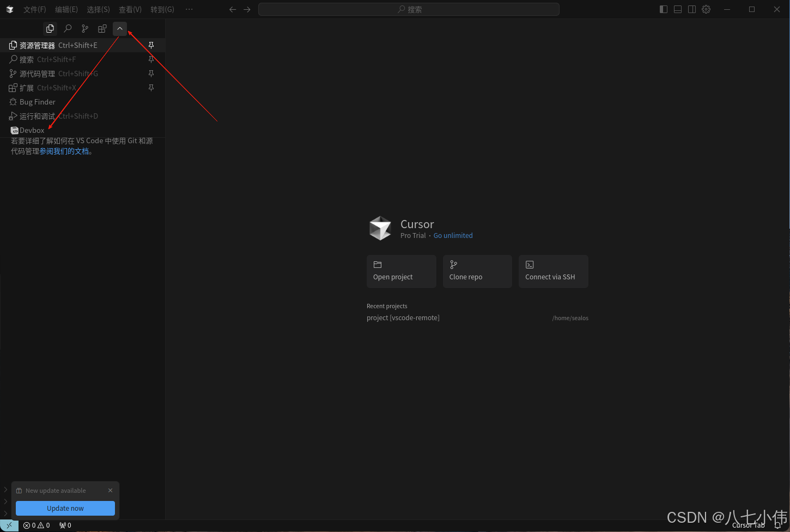The image size is (790, 532).
Task: Collapse the additional views chevron in the activity bar
Action: pos(120,28)
